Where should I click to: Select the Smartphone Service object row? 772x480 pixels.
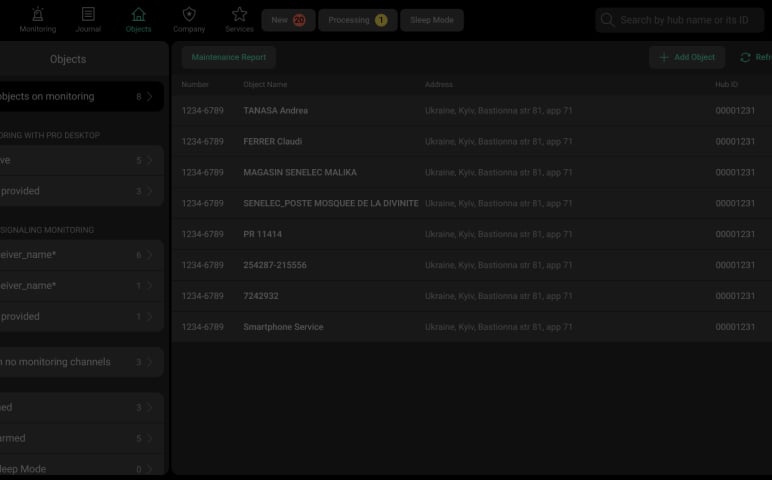[x=283, y=327]
